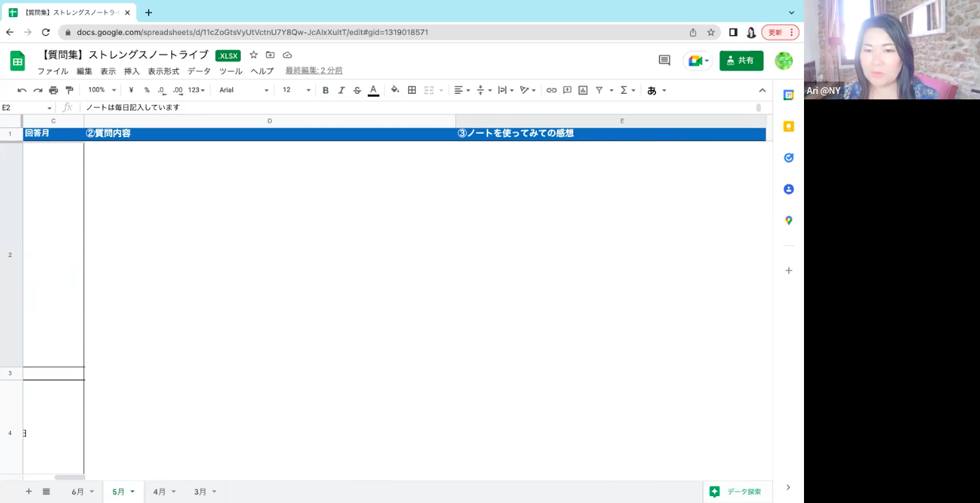
Task: Toggle italic formatting
Action: pos(341,90)
